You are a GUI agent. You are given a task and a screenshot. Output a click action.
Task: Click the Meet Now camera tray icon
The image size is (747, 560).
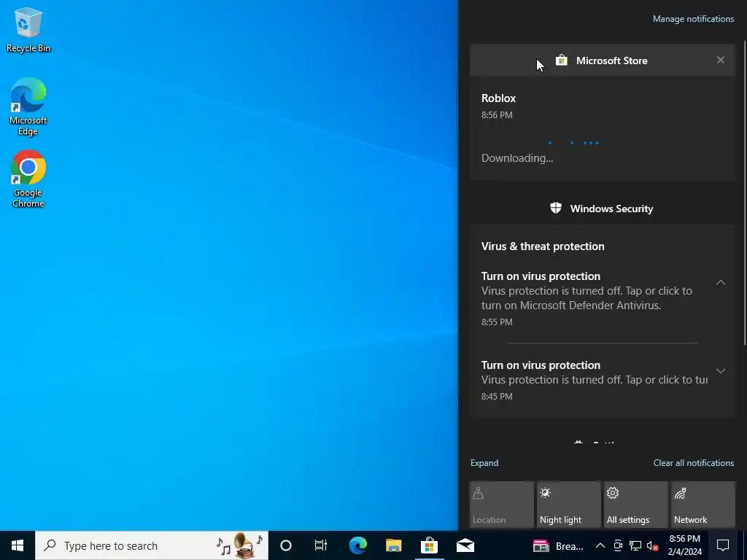click(x=618, y=545)
